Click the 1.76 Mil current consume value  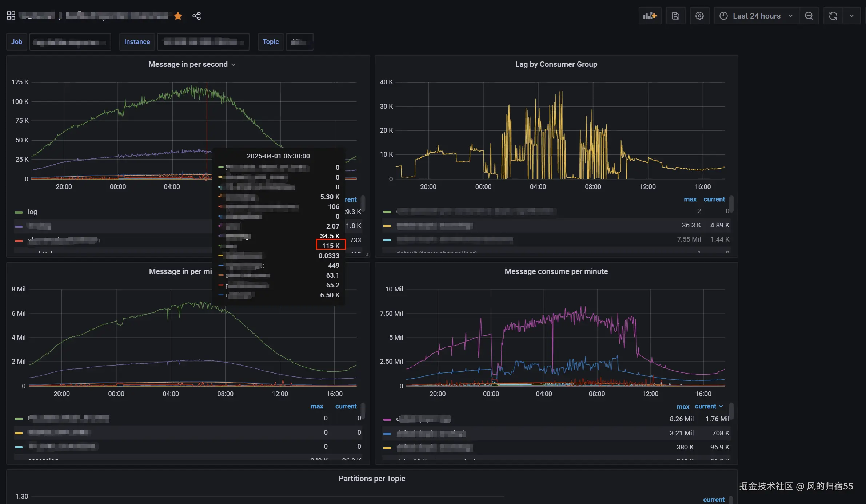[x=717, y=419]
